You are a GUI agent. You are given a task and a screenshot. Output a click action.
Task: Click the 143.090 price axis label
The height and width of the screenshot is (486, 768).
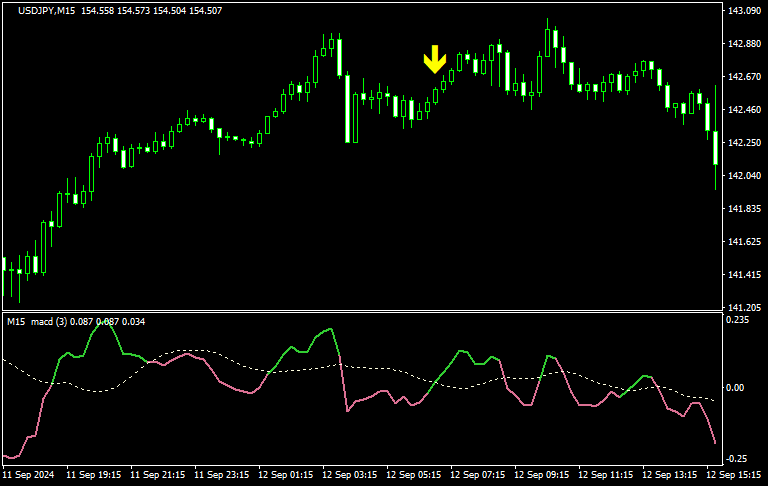(744, 11)
